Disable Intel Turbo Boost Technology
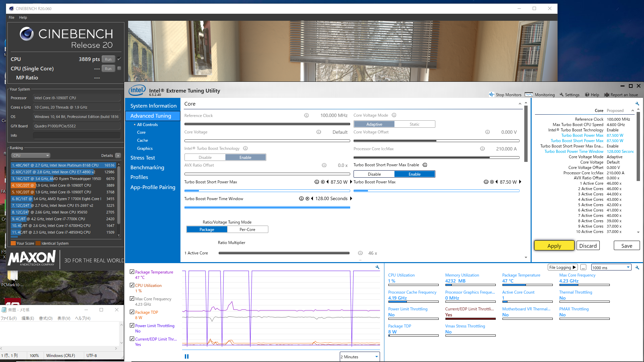The width and height of the screenshot is (644, 362). tap(205, 158)
